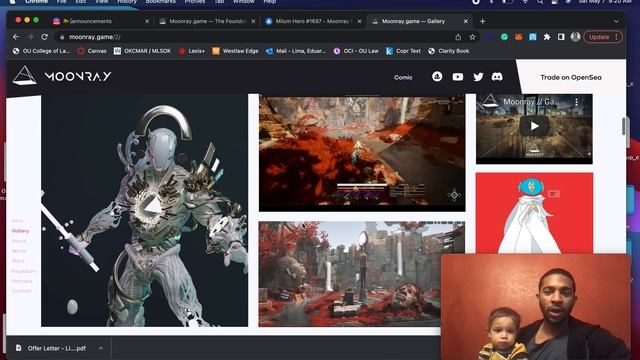Reload the moonray.game page
This screenshot has width=640, height=360.
(x=44, y=37)
